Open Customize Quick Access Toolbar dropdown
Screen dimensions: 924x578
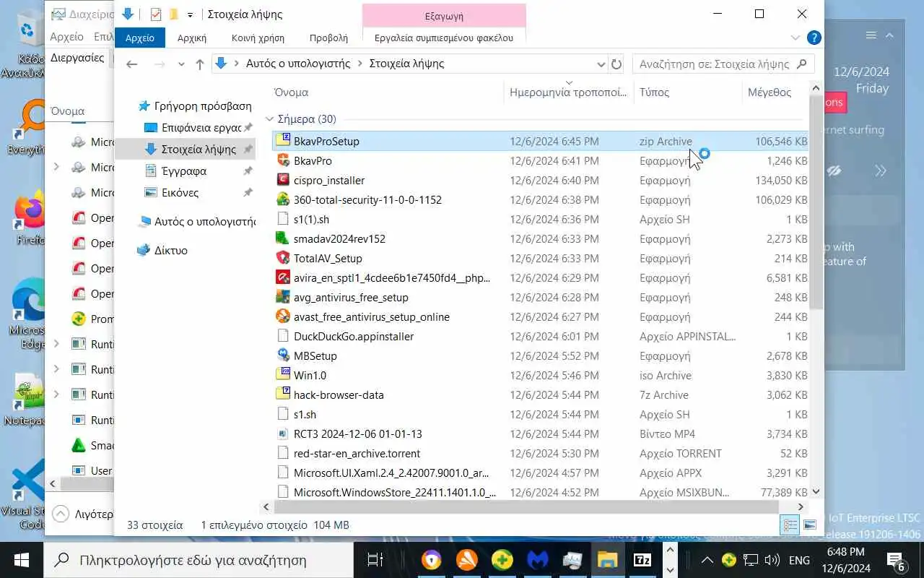(x=190, y=14)
